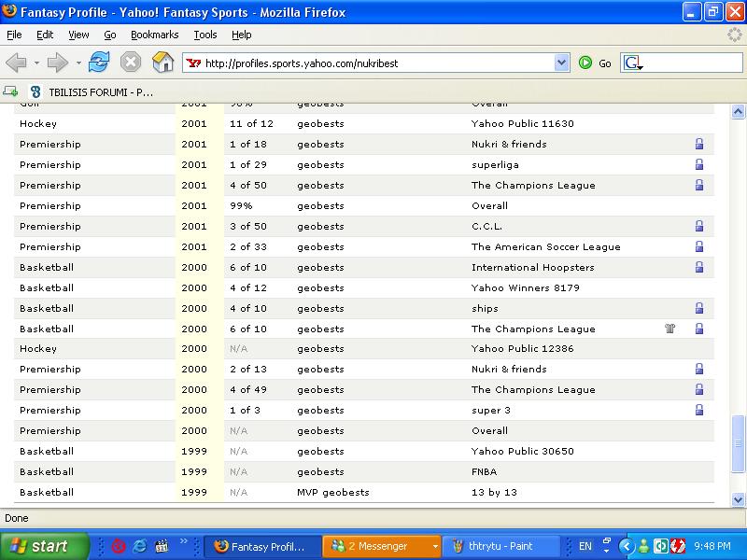Click the trophy icon in Basketball Champions League row
Viewport: 747px width, 560px height.
coord(669,329)
